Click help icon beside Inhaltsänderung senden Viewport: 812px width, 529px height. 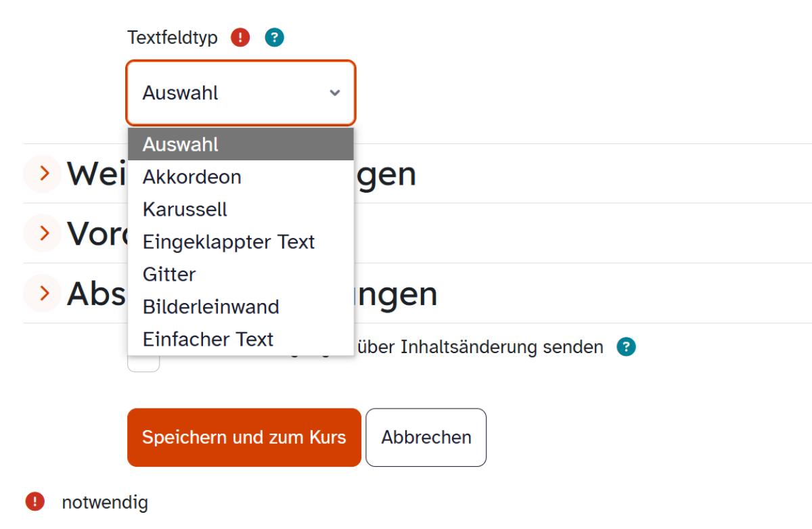626,347
